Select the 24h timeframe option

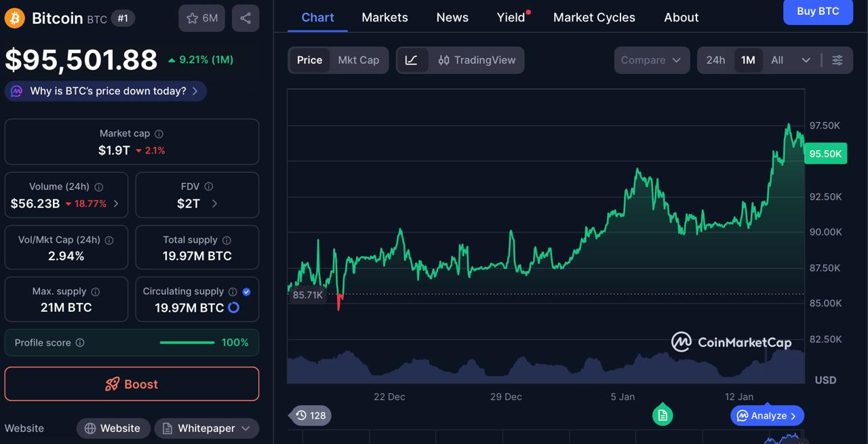(715, 60)
